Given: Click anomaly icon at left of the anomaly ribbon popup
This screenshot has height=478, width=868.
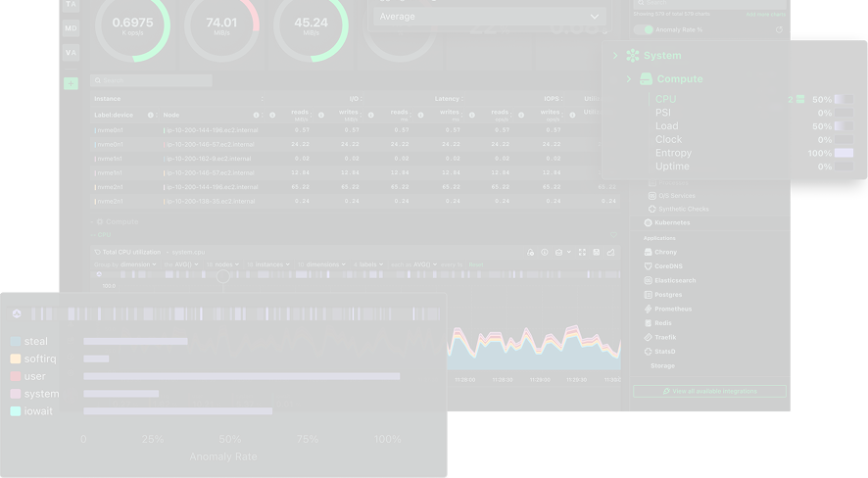Looking at the screenshot, I should tap(17, 314).
